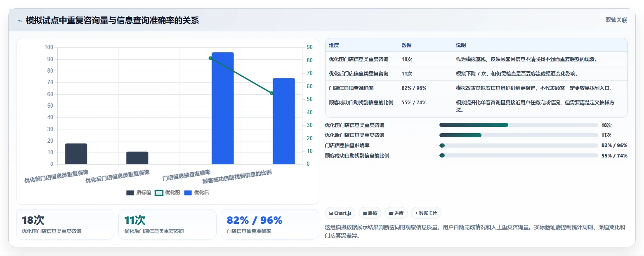Click the 优化后门店信息类重复咨询 progress bar
The height and width of the screenshot is (256, 644).
click(x=519, y=135)
